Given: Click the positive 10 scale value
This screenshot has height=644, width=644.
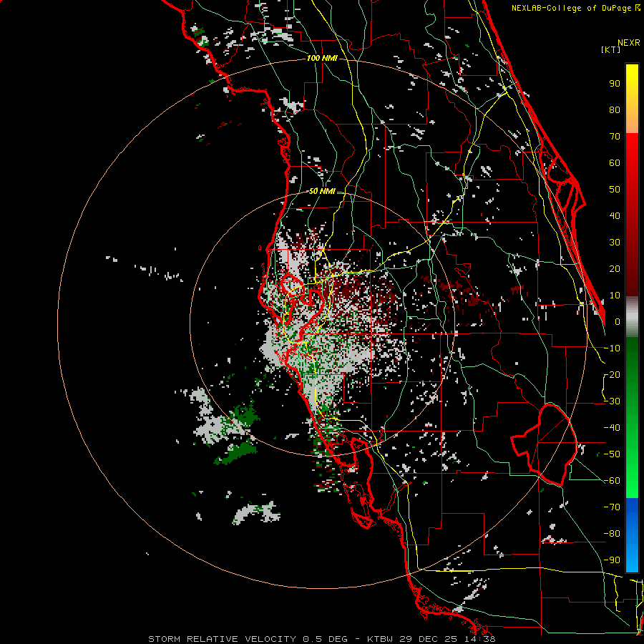Looking at the screenshot, I should click(x=615, y=296).
